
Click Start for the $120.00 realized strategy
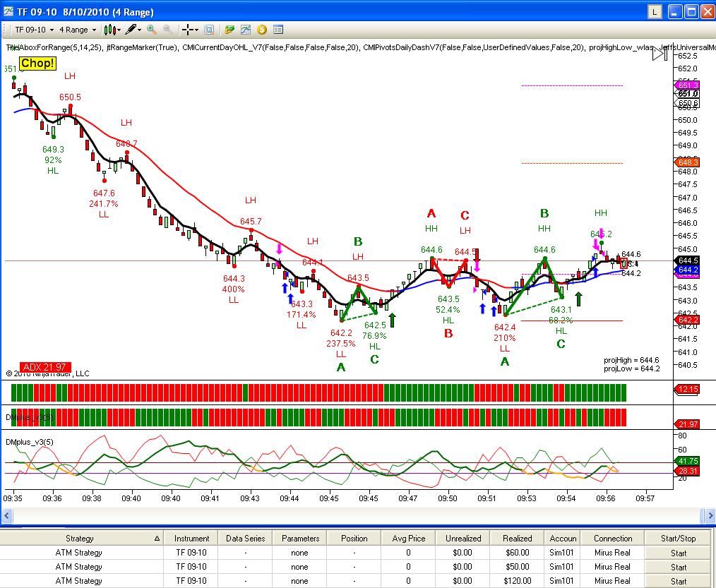tap(679, 581)
